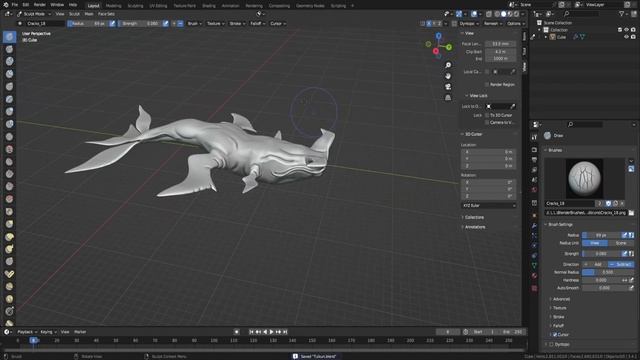Select Scene radius unit button
This screenshot has height=360, width=640.
(x=621, y=243)
